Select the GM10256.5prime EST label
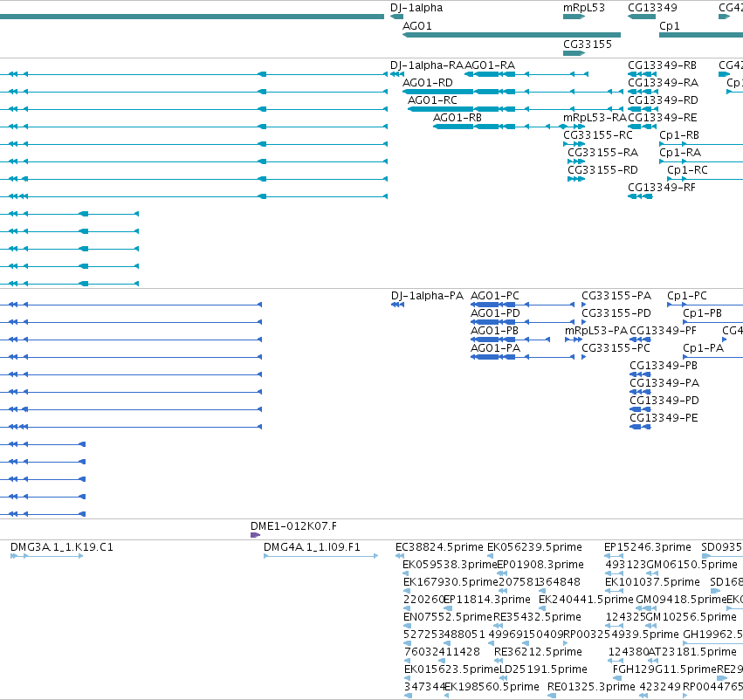The width and height of the screenshot is (743, 700). click(691, 616)
